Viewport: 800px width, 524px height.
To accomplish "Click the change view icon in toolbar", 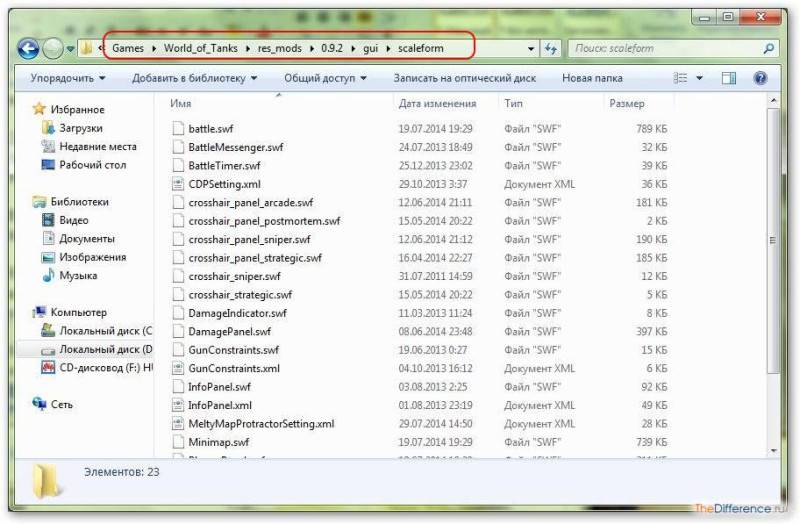I will (x=681, y=78).
